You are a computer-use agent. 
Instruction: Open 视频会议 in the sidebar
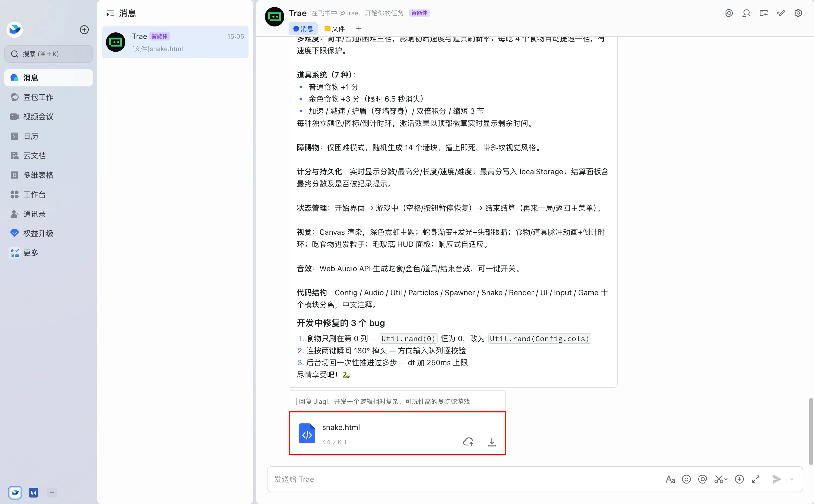[x=48, y=116]
